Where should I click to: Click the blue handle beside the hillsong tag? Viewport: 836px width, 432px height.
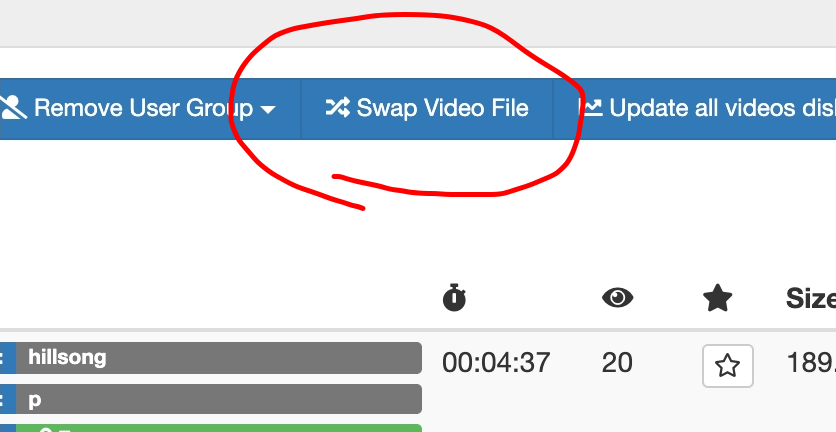(8, 358)
